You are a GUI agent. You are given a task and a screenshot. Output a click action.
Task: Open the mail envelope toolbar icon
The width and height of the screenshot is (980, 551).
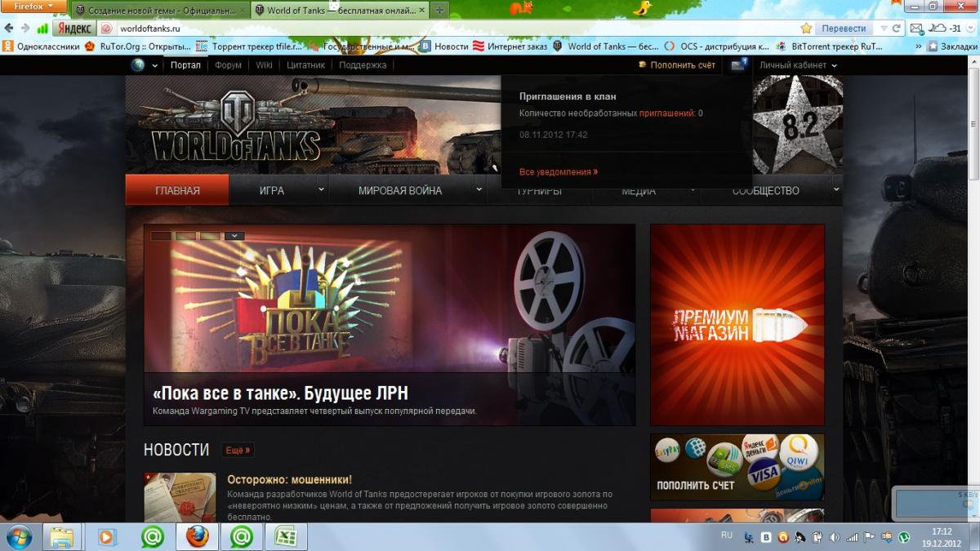[x=915, y=29]
